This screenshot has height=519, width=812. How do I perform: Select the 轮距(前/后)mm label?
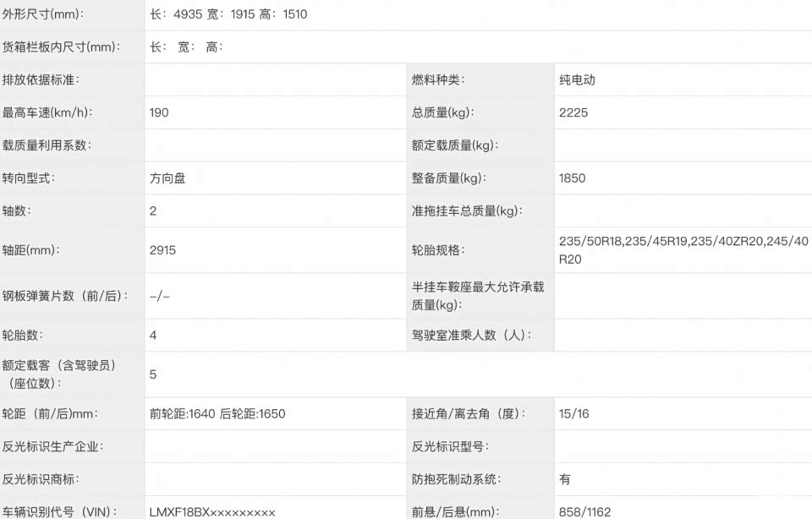[50, 414]
